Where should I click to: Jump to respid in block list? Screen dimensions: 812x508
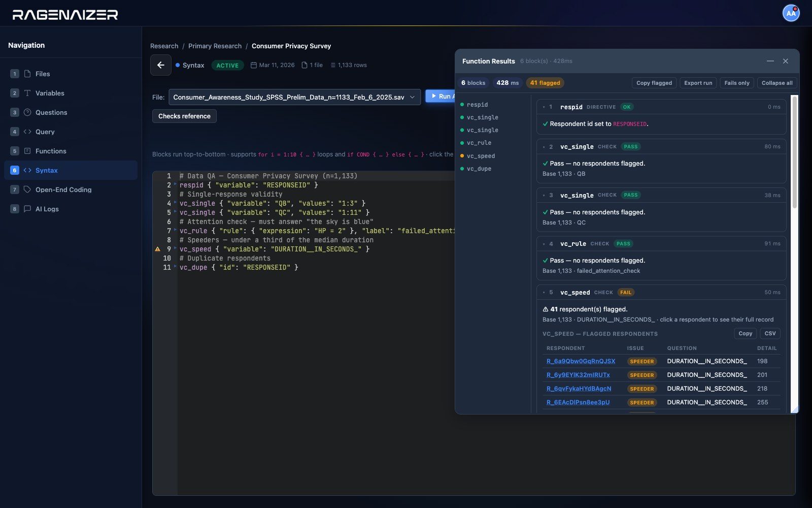477,105
